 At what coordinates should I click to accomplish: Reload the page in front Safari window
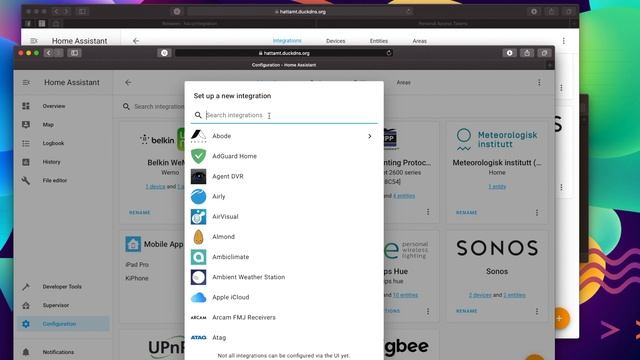(x=389, y=53)
